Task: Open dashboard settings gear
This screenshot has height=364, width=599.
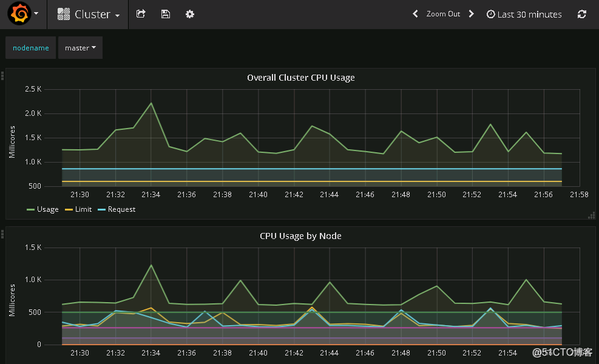Action: click(189, 14)
